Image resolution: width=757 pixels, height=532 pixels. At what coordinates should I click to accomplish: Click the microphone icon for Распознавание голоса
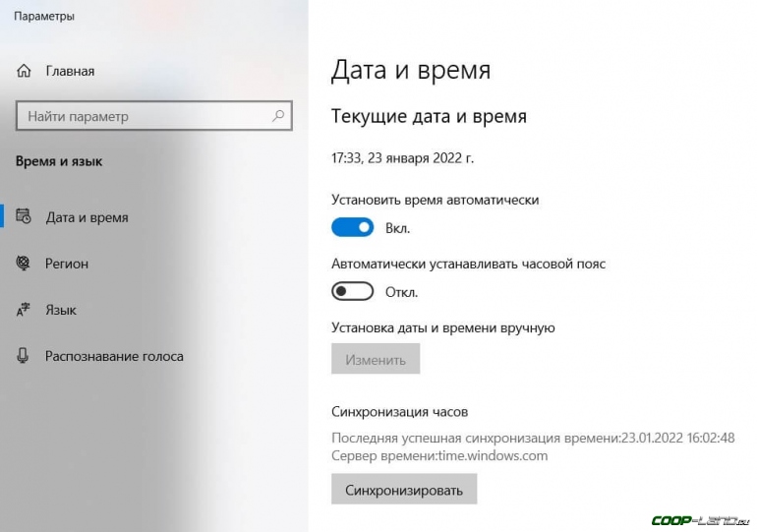pyautogui.click(x=24, y=356)
